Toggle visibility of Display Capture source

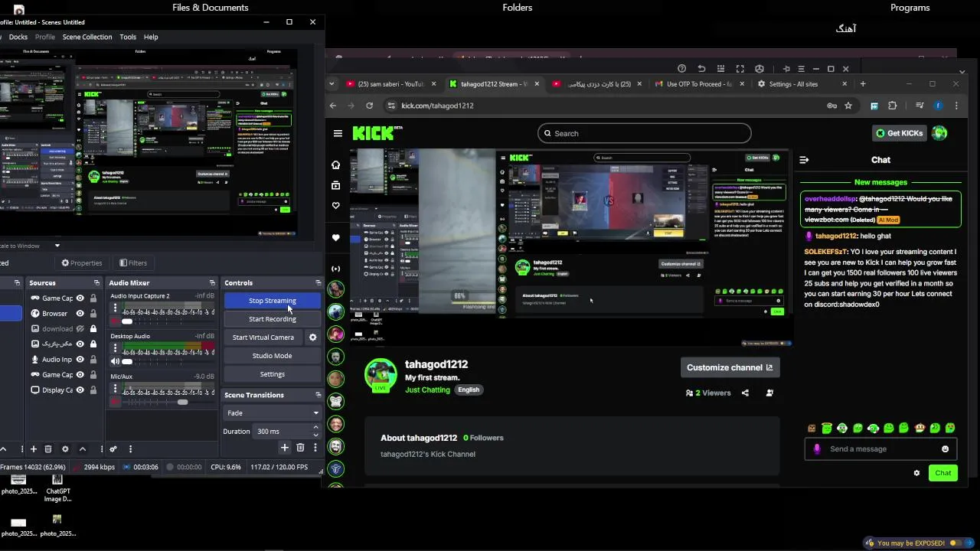coord(80,390)
